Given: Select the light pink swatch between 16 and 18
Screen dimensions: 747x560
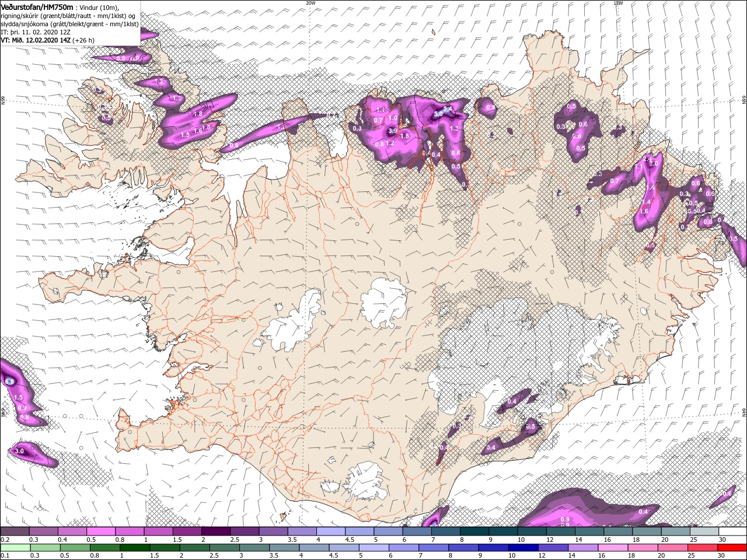Looking at the screenshot, I should click(612, 548).
